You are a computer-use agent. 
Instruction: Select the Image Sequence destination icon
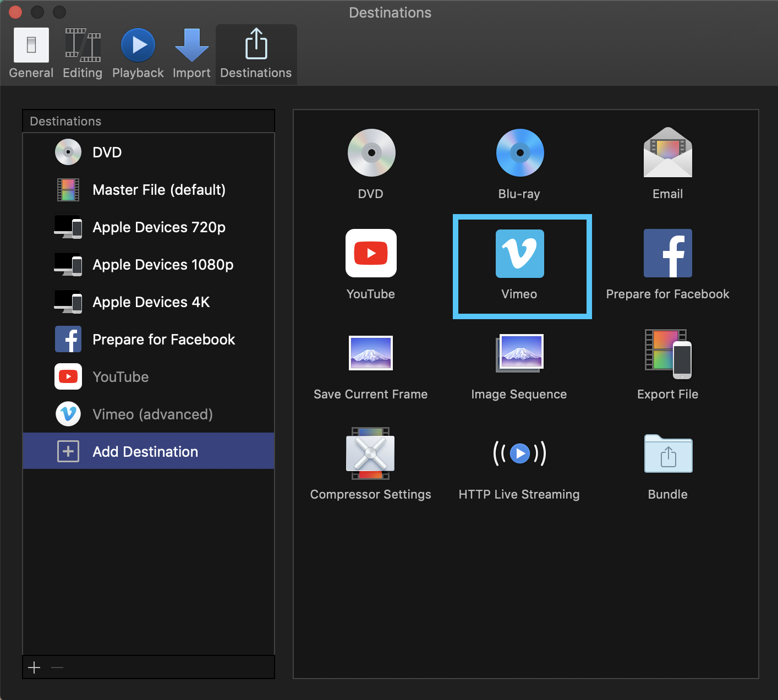pyautogui.click(x=519, y=353)
